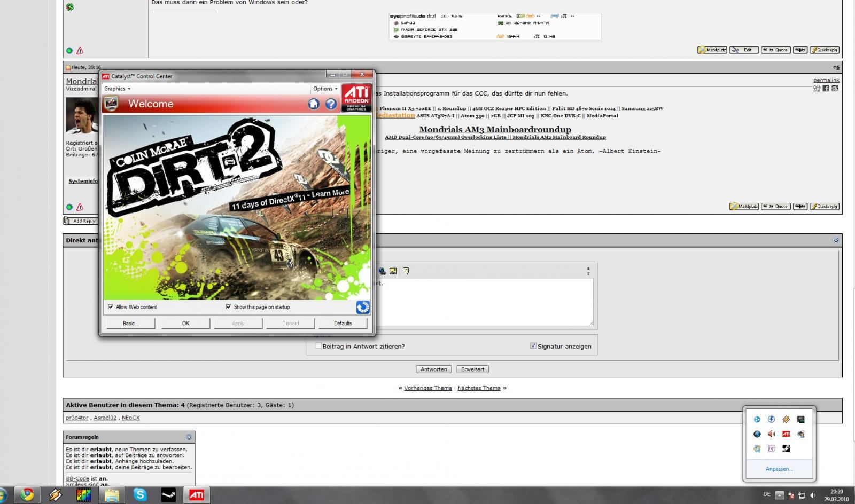The width and height of the screenshot is (855, 504).
Task: Click the quote icon in reply editor toolbar
Action: coord(406,271)
